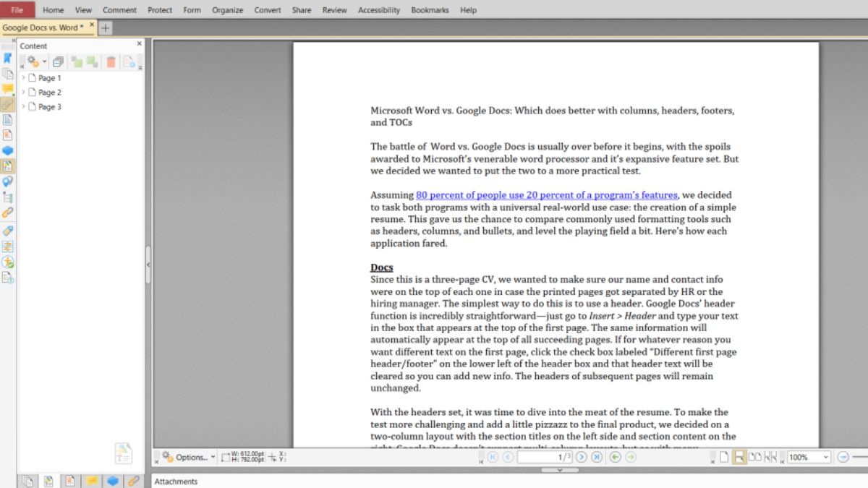Open the Attachments paperclip icon in left sidebar
Image resolution: width=868 pixels, height=488 pixels.
point(7,104)
